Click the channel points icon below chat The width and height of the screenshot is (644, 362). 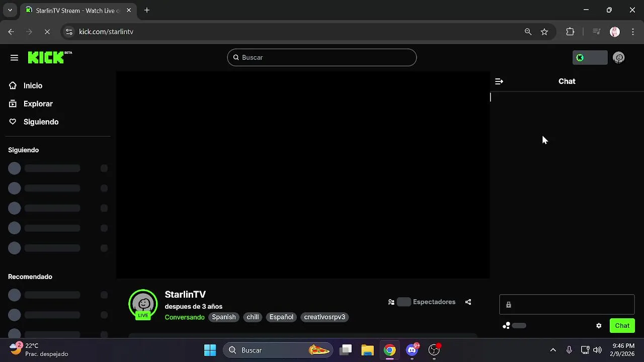click(x=506, y=326)
